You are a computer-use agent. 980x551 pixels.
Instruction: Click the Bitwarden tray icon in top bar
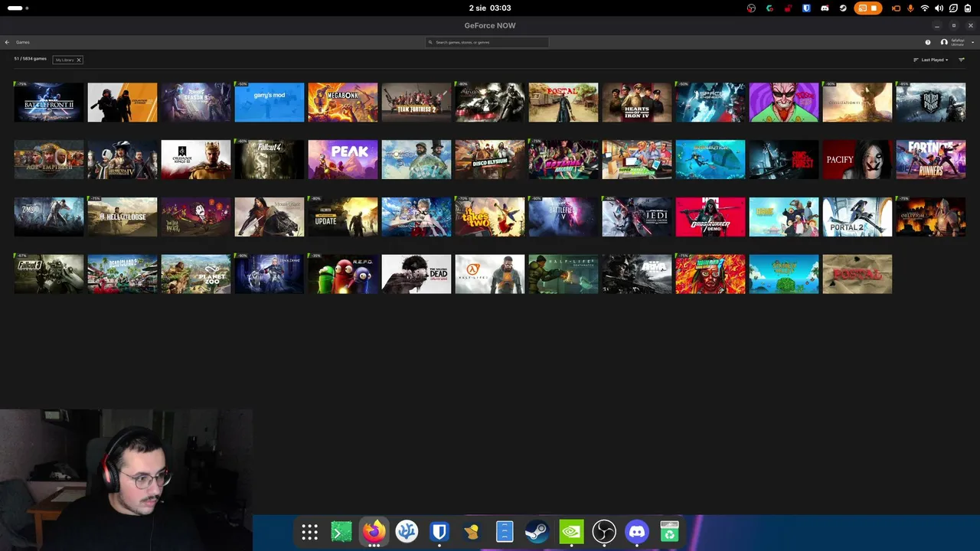coord(806,8)
